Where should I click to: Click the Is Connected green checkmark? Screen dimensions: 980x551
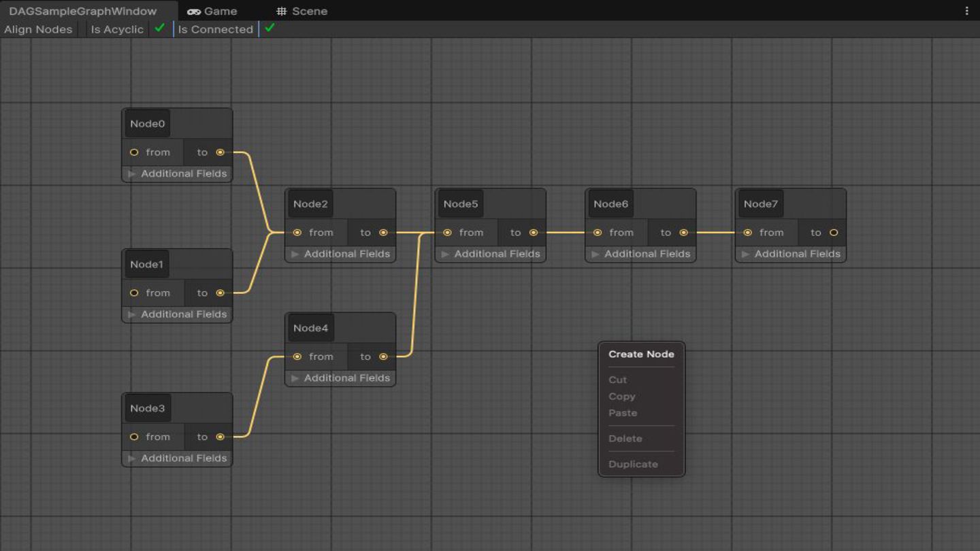click(269, 29)
